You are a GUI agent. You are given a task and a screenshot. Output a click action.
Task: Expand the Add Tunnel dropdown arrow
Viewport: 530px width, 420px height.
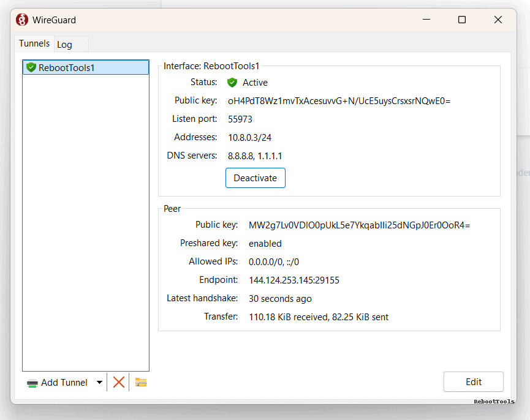pyautogui.click(x=99, y=383)
